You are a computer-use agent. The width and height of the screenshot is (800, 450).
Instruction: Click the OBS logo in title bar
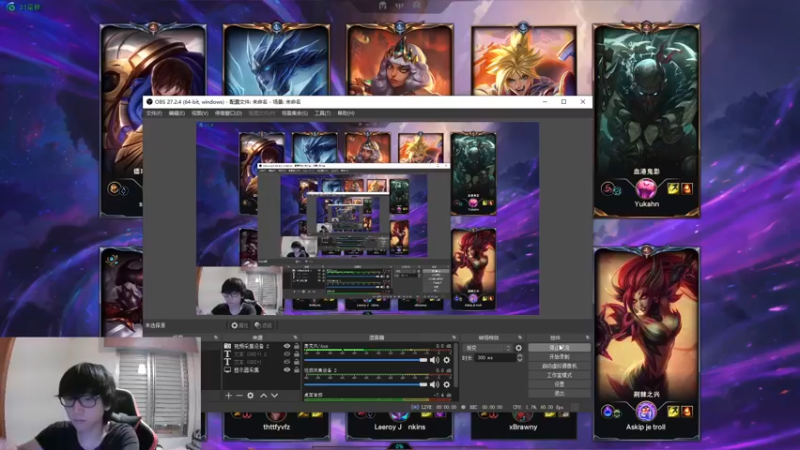[x=149, y=102]
